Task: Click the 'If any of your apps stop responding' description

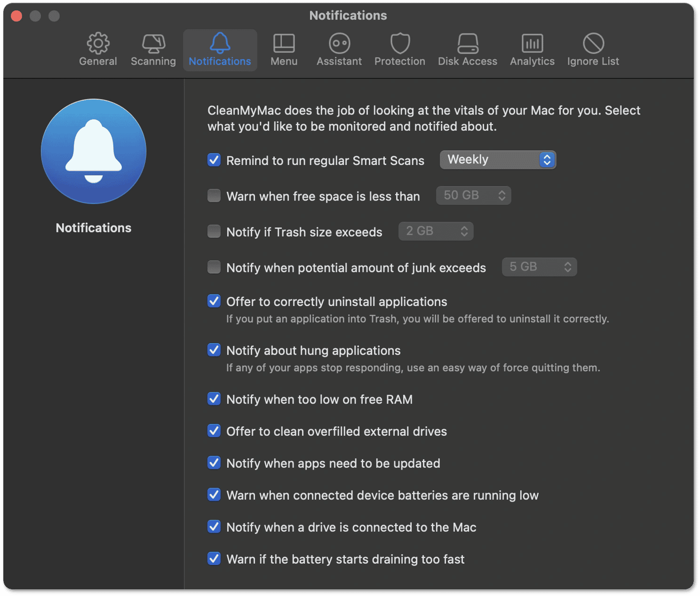Action: pos(413,368)
